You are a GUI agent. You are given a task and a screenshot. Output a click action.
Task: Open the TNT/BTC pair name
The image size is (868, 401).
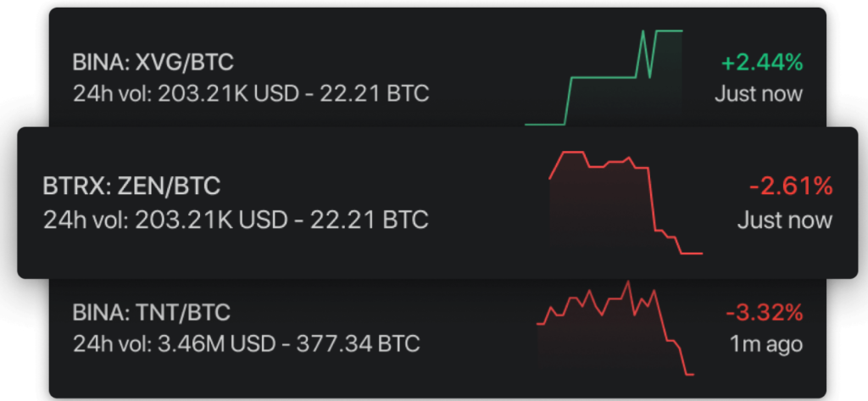183,313
